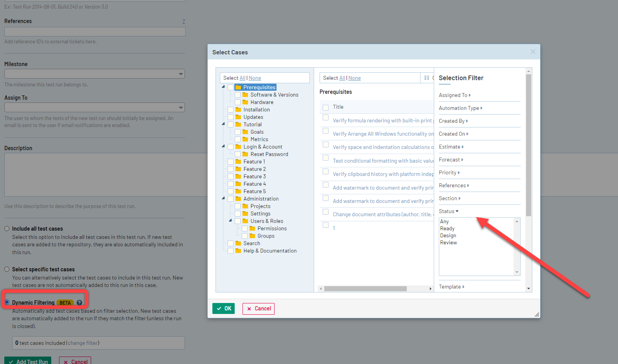Image resolution: width=618 pixels, height=364 pixels.
Task: Open the change filter link
Action: [x=82, y=343]
